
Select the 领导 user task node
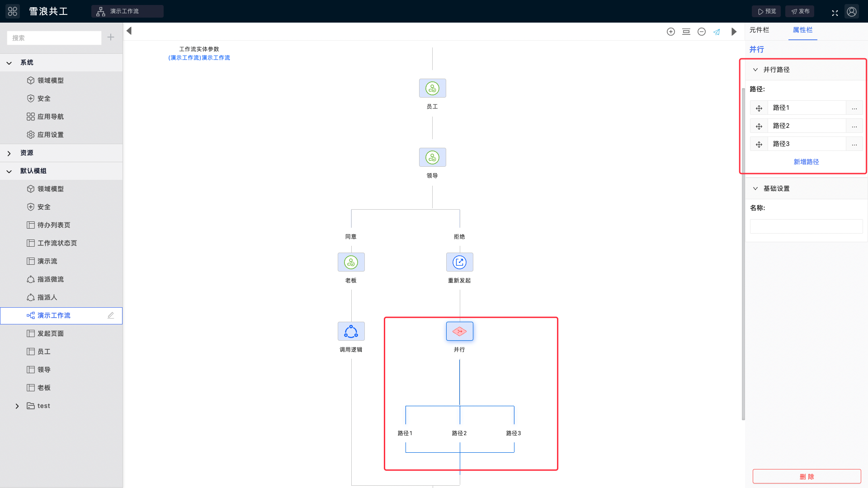point(433,157)
